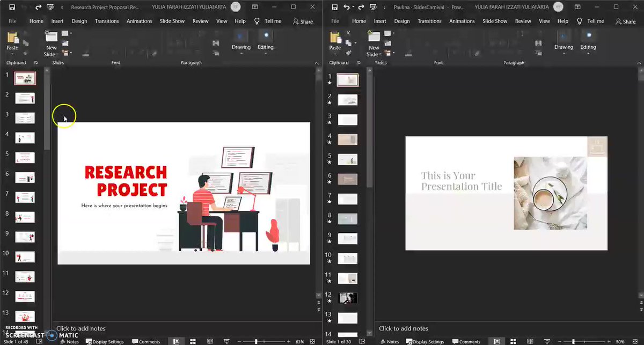
Task: Open Display Settings in right window status bar
Action: click(425, 342)
